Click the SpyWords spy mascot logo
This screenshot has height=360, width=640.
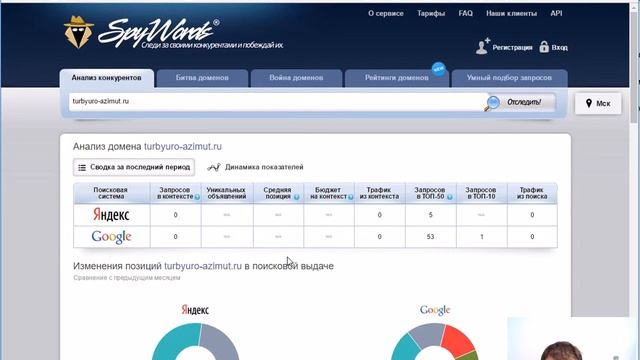point(78,32)
